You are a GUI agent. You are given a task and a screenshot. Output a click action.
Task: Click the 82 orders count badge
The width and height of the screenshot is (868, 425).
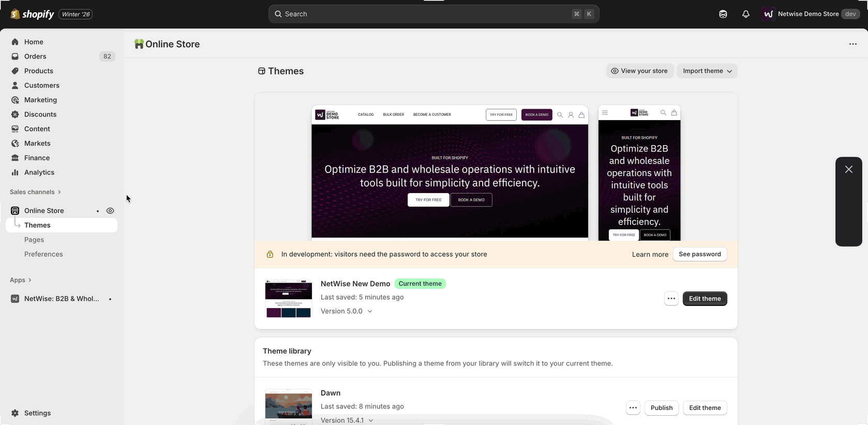[107, 56]
